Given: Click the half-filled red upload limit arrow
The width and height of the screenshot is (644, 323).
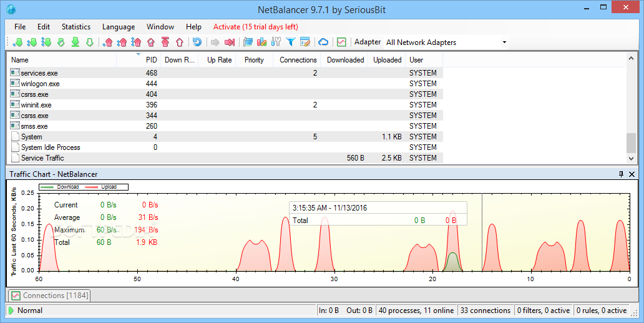Looking at the screenshot, I should point(151,42).
